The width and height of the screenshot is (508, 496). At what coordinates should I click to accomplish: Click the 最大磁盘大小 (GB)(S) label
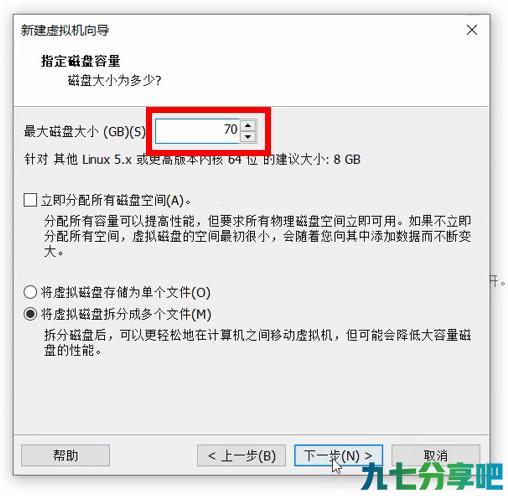[x=85, y=131]
